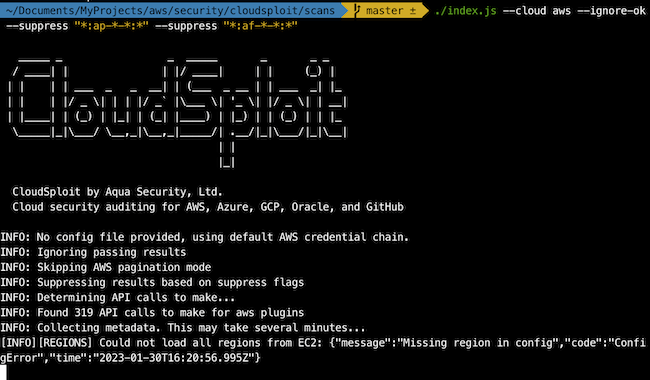
Task: Click "Ignoring passing results" info line
Action: pyautogui.click(x=93, y=252)
